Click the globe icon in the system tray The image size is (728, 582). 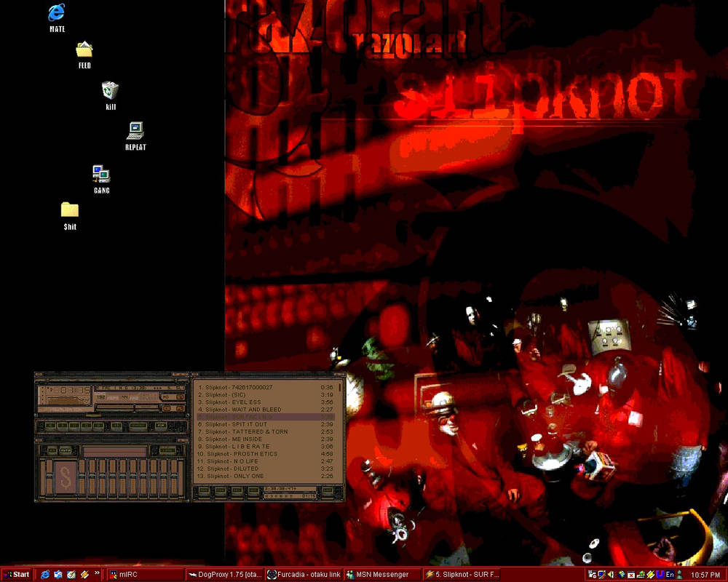click(621, 575)
